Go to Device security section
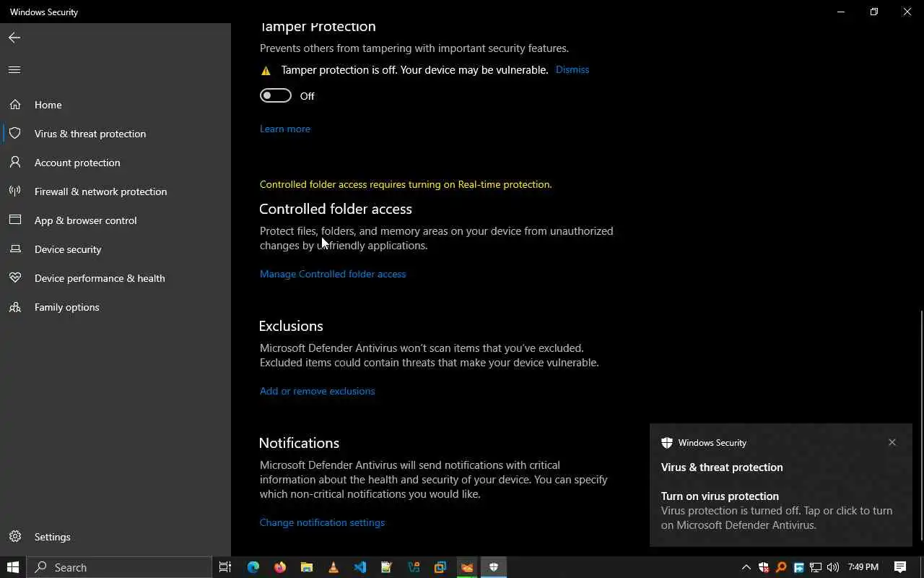The image size is (924, 578). coord(115,249)
